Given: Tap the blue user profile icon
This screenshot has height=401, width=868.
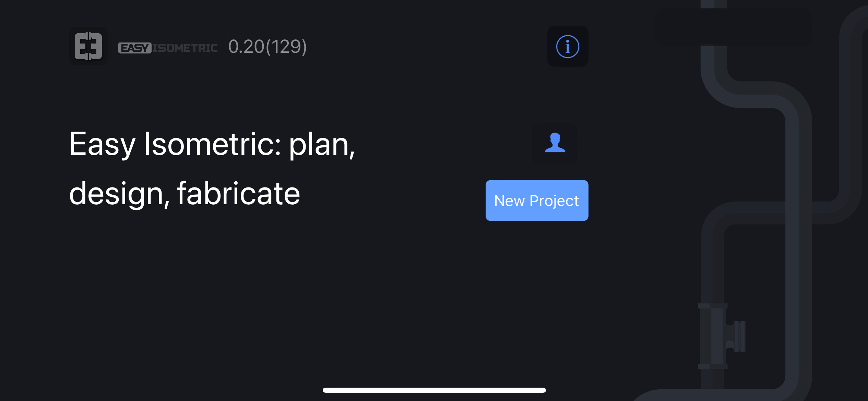Looking at the screenshot, I should coord(555,144).
